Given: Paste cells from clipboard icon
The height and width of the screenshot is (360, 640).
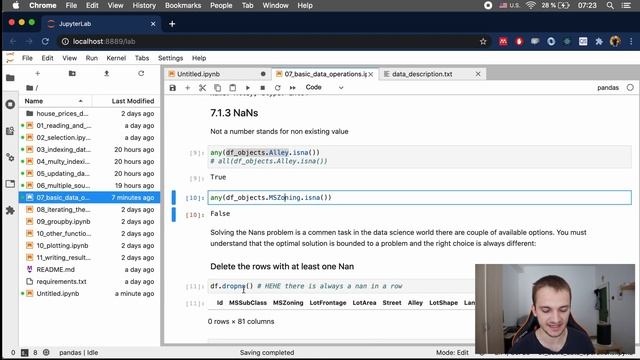Looking at the screenshot, I should point(233,88).
